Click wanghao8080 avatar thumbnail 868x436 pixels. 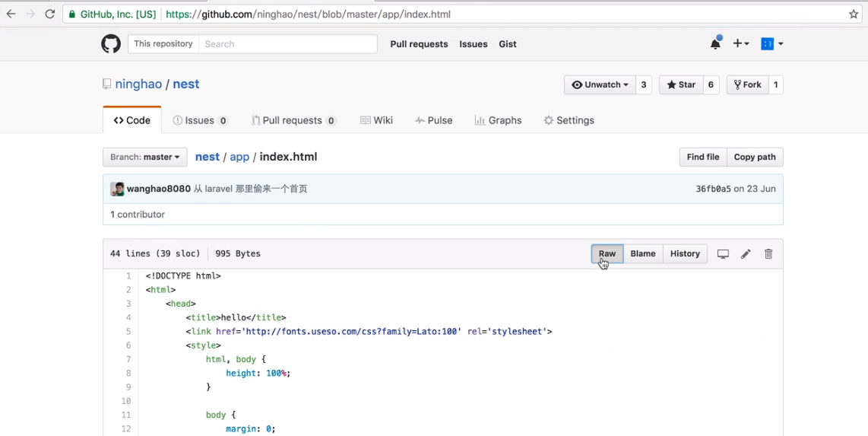pyautogui.click(x=117, y=189)
